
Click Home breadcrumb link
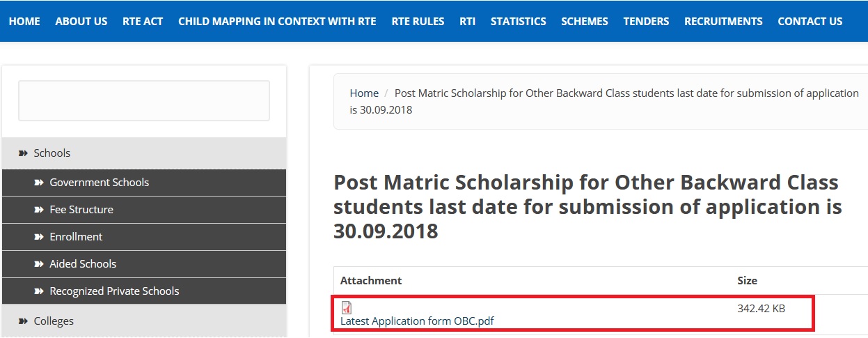pyautogui.click(x=364, y=93)
